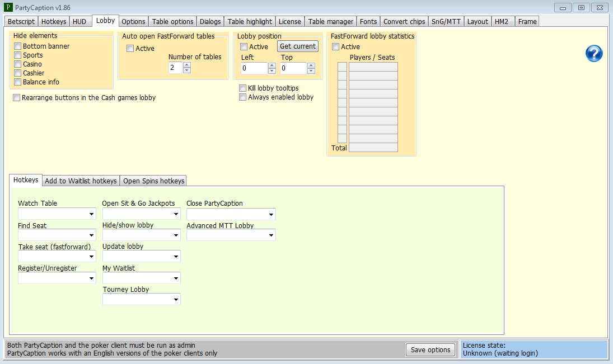Screen dimensions: 613x364
Task: Enable Rearrange buttons in the Cash games lobby
Action: [x=16, y=98]
